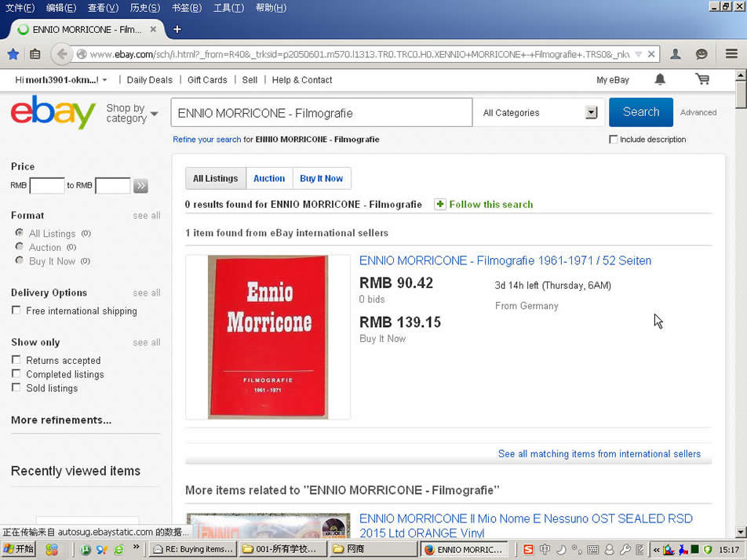Click the Firefox account person icon

pos(675,54)
